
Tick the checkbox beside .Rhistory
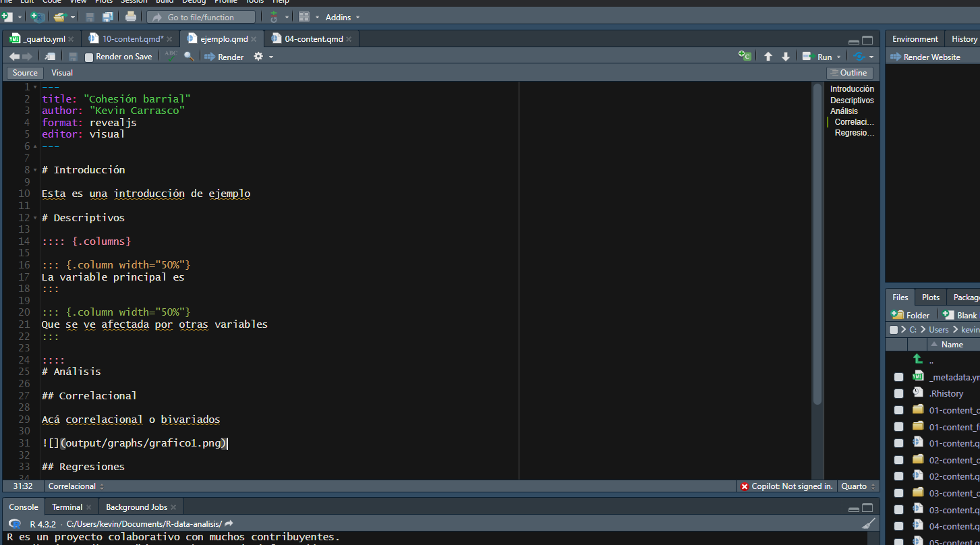[x=898, y=393]
